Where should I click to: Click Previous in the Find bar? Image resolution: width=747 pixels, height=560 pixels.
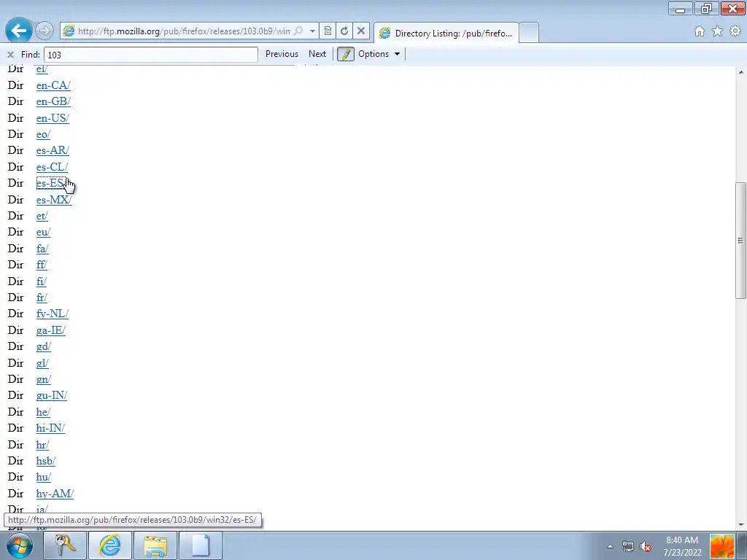pyautogui.click(x=282, y=54)
